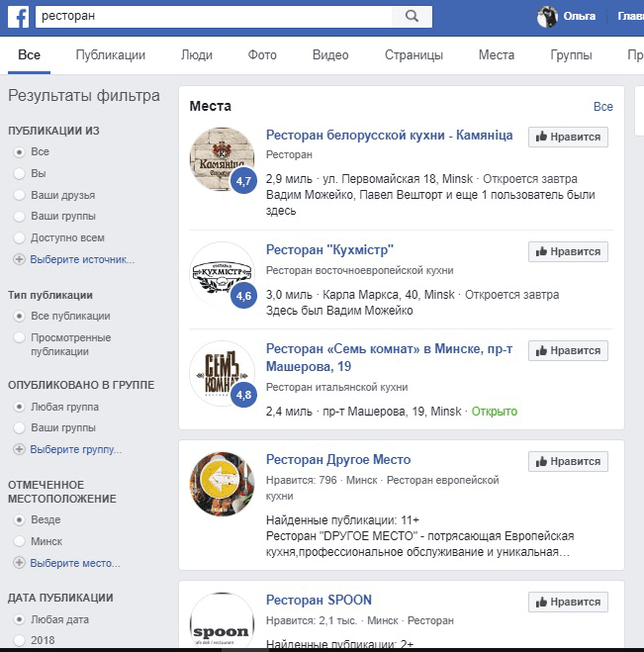Click the search field containing ресторан

[x=214, y=16]
